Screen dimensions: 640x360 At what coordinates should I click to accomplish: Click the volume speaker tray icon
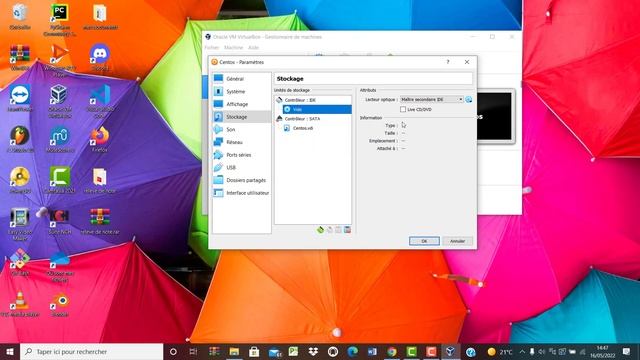coord(542,352)
